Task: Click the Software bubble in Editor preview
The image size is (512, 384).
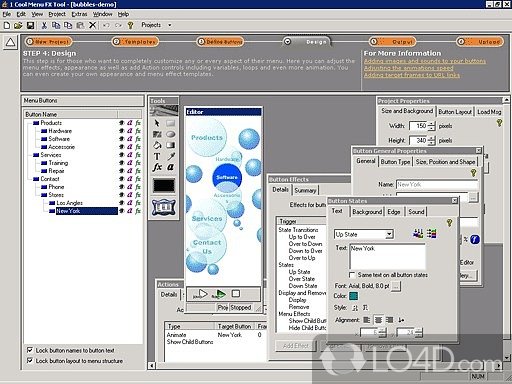Action: pos(227,177)
